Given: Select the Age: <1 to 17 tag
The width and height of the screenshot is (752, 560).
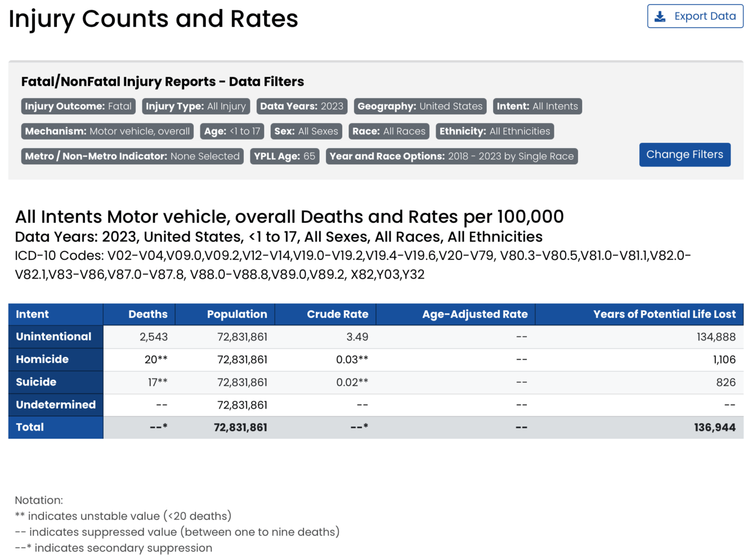Looking at the screenshot, I should click(232, 132).
